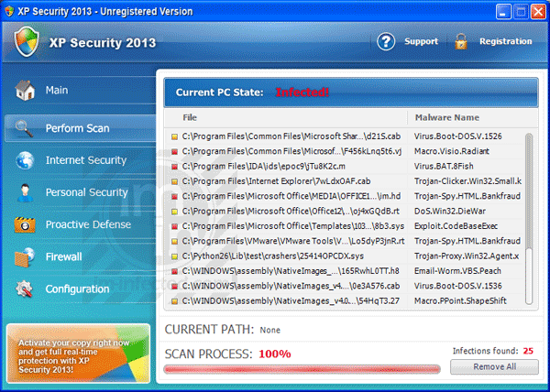Click threat icon next to 54HqT3.27 row

(174, 301)
